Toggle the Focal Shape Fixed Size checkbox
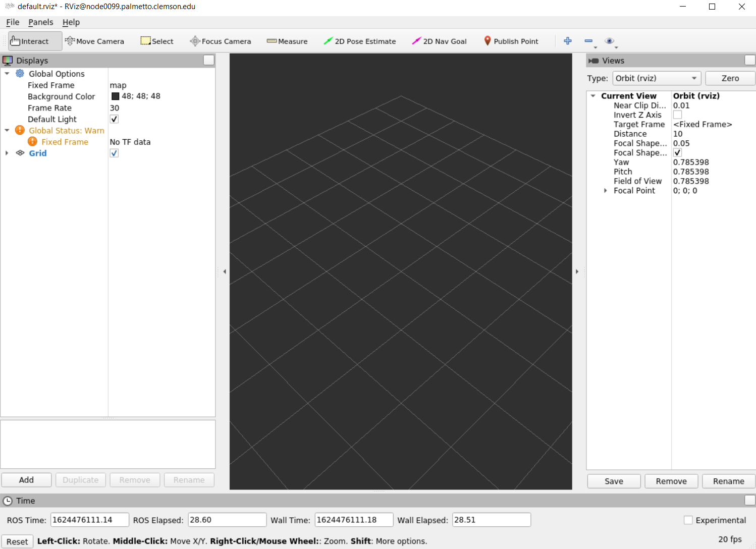 tap(677, 152)
